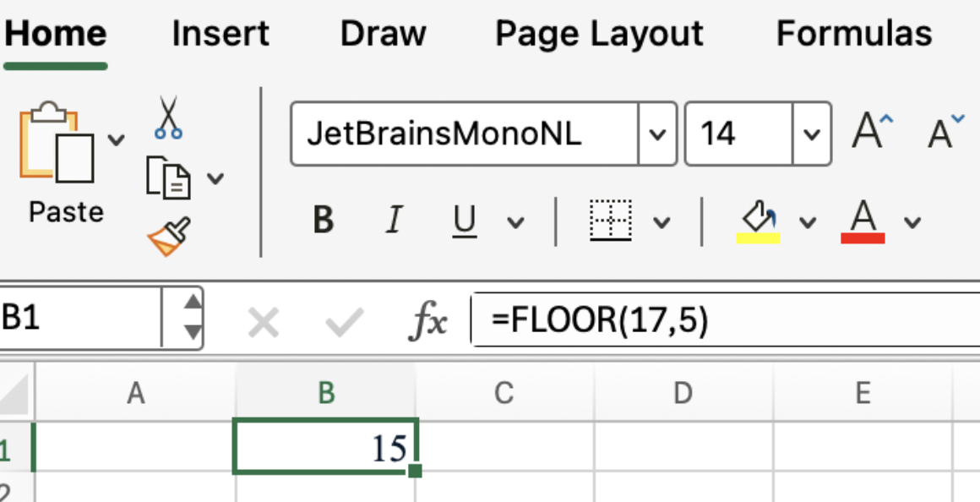Image resolution: width=980 pixels, height=502 pixels.
Task: Expand the Copy options dropdown arrow
Action: pos(215,179)
